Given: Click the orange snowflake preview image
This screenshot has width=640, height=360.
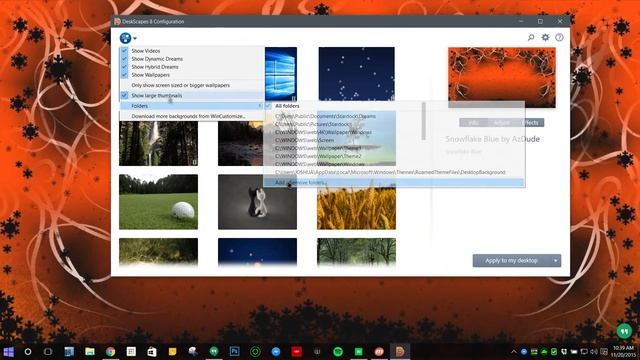Looking at the screenshot, I should (x=502, y=78).
